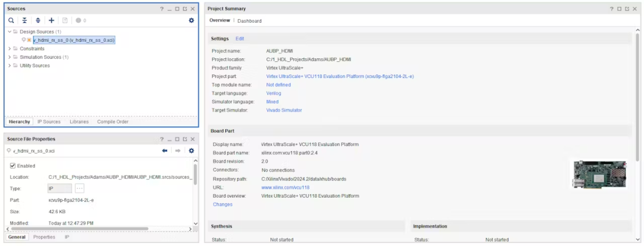Switch to the IP Sources tab
The image size is (644, 246).
(x=49, y=122)
